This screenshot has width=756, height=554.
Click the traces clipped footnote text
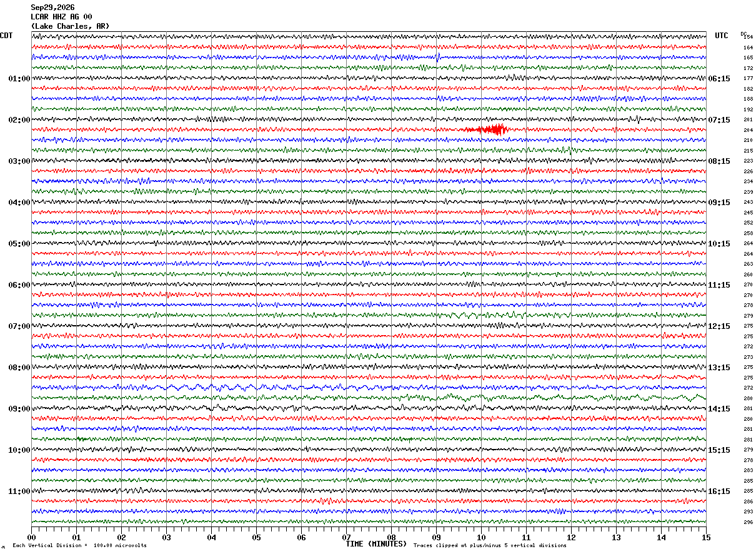490,545
